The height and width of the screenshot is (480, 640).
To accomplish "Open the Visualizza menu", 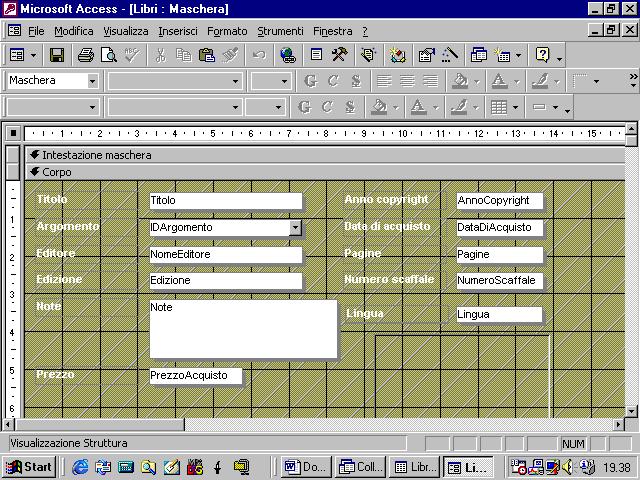I will pyautogui.click(x=125, y=31).
